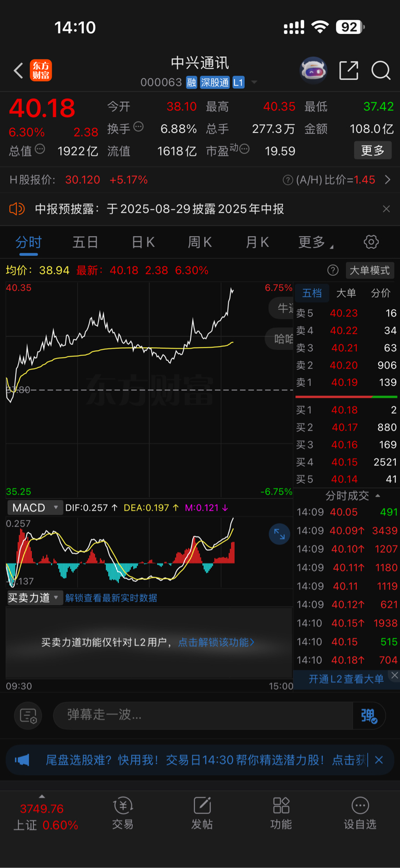This screenshot has width=400, height=868.
Task: Open the 功能 functions icon
Action: point(281,813)
